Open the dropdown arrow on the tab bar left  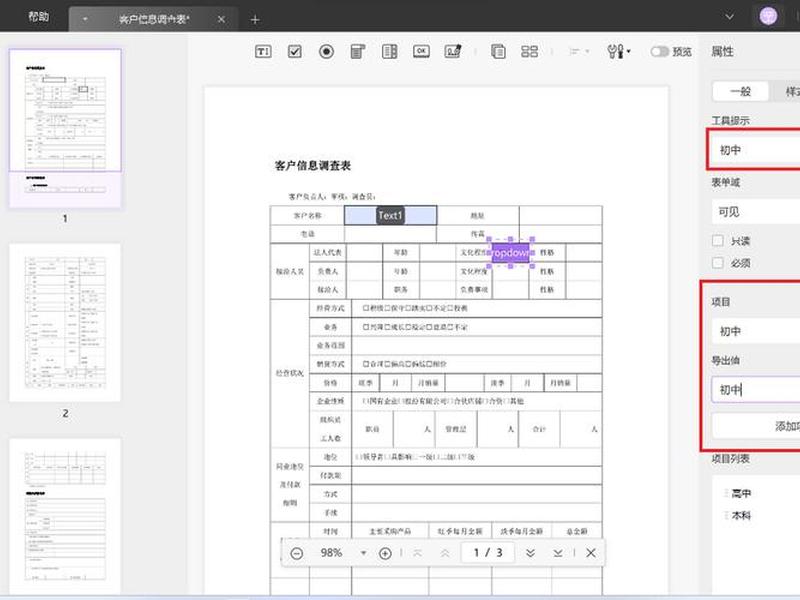tap(85, 19)
